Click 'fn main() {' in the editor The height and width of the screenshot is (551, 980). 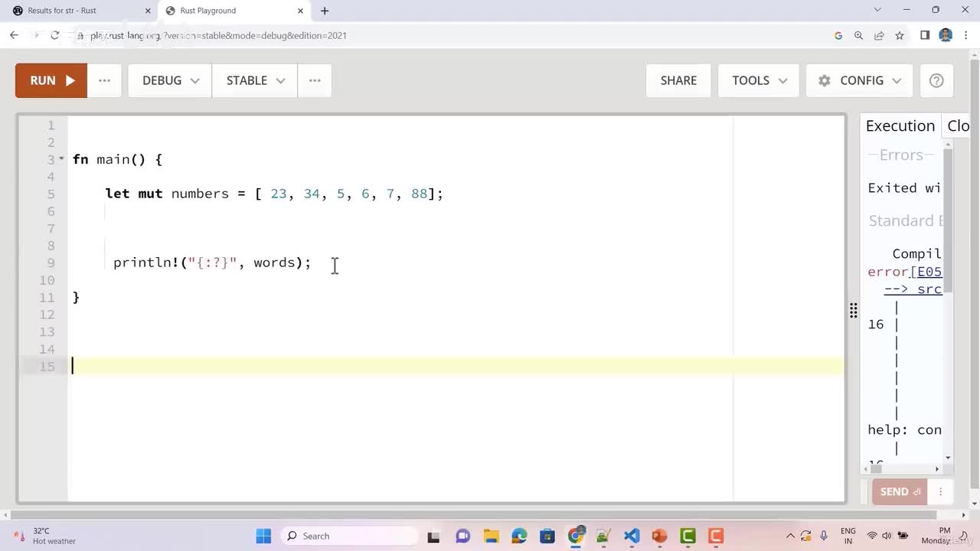tap(118, 159)
